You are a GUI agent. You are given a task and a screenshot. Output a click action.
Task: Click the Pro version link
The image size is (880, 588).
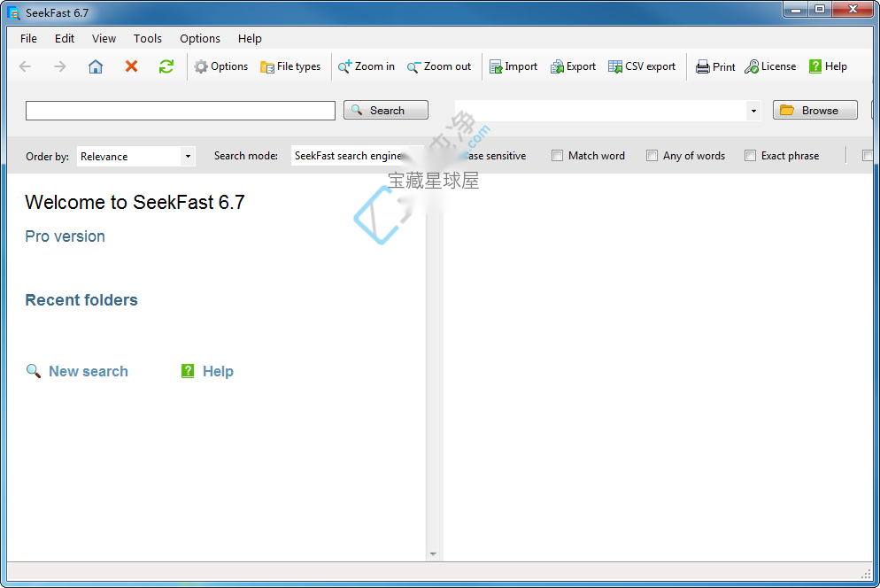[66, 236]
